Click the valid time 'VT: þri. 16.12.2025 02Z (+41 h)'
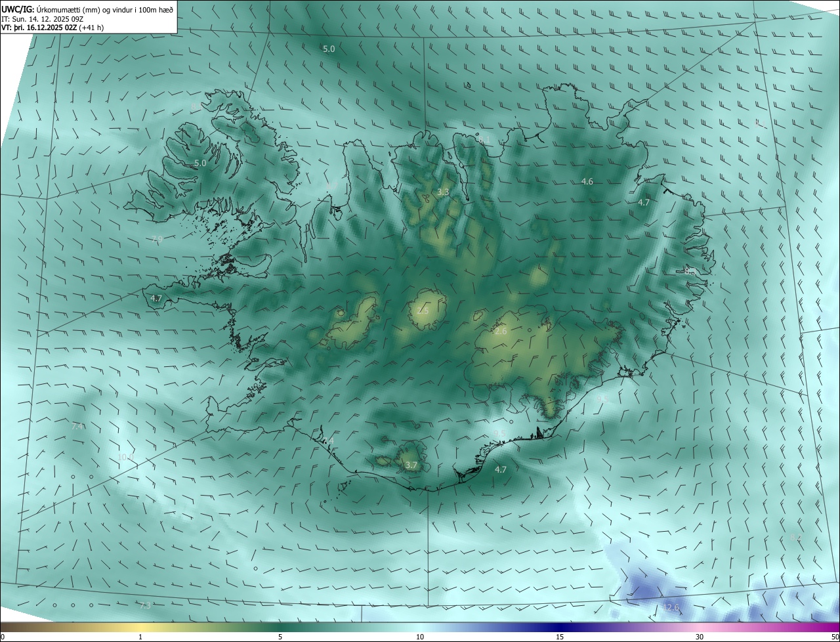 [x=52, y=28]
